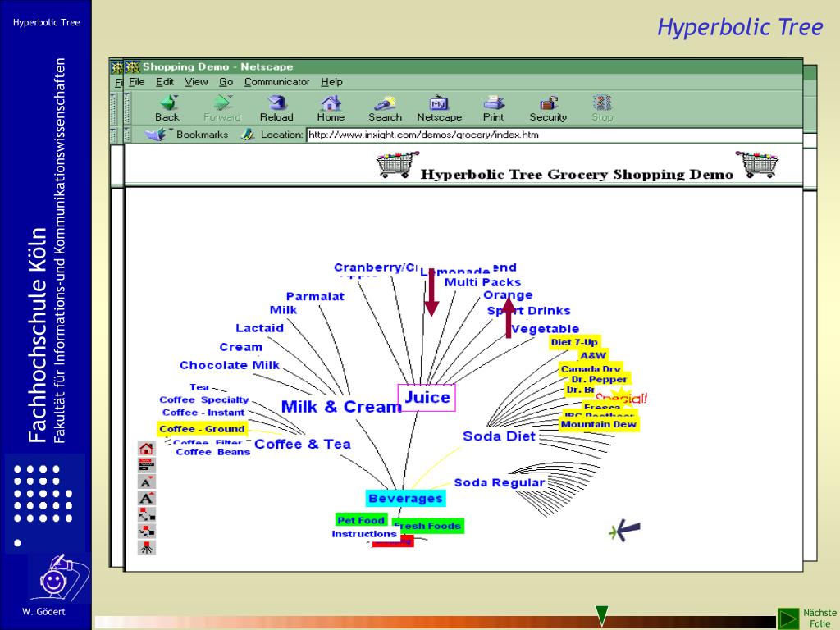The width and height of the screenshot is (840, 630).
Task: Open Search in the Netscape toolbar
Action: 386,103
